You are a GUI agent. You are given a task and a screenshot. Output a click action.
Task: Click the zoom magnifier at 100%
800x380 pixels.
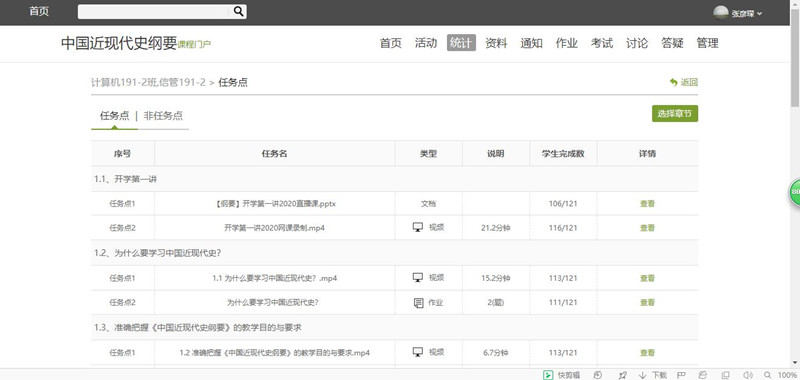point(767,375)
